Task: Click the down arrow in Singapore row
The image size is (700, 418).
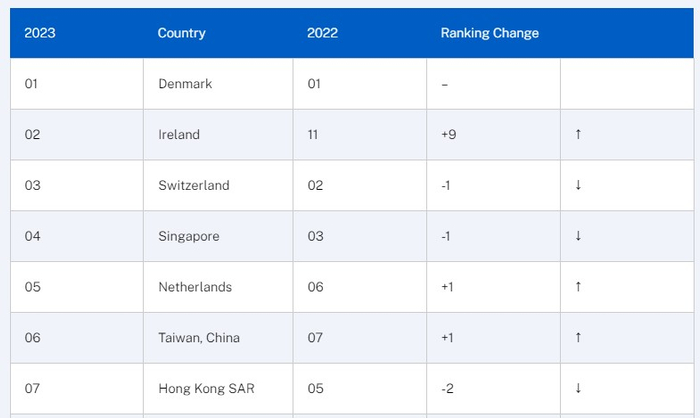Action: 578,236
